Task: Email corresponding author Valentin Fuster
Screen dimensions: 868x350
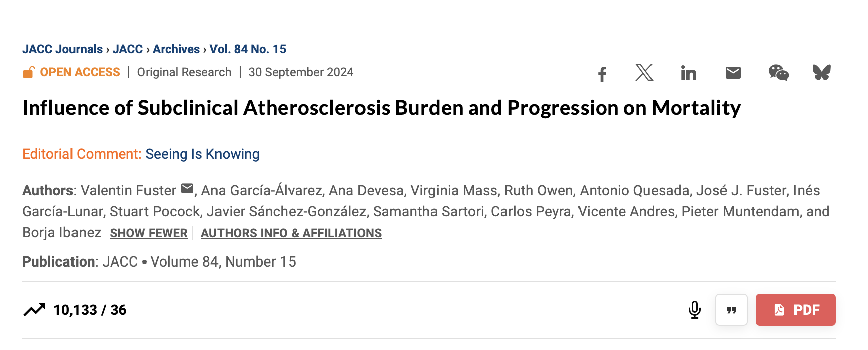Action: [x=187, y=189]
